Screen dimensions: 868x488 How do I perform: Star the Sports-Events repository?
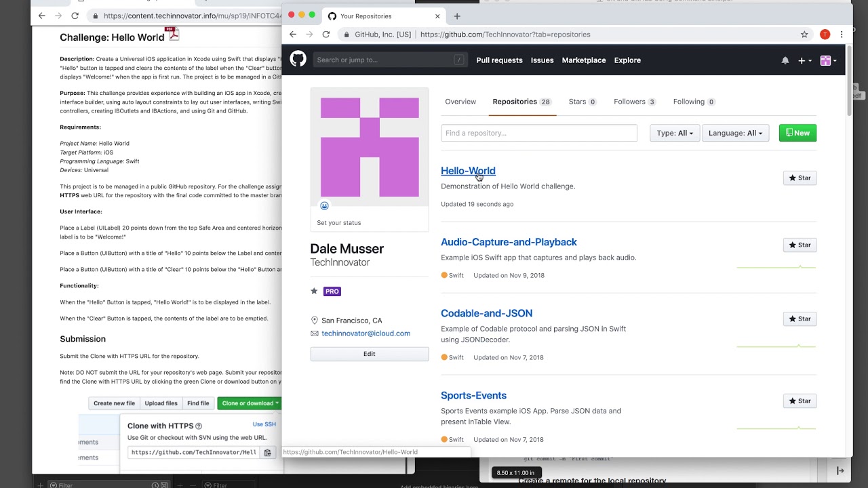coord(800,401)
